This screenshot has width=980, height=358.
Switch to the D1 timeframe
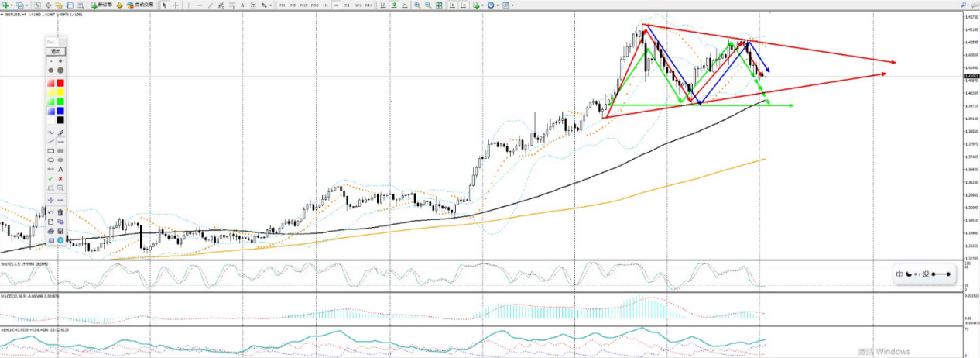coord(347,5)
